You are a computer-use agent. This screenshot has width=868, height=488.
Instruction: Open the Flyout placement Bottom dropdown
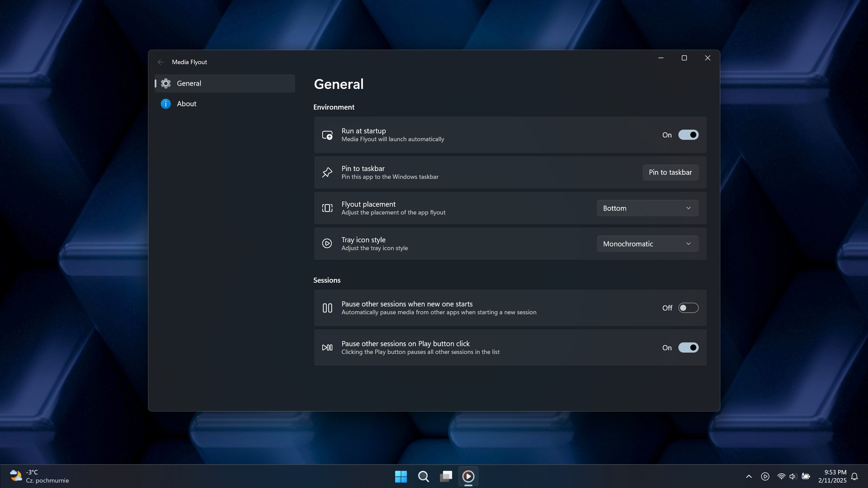click(647, 208)
